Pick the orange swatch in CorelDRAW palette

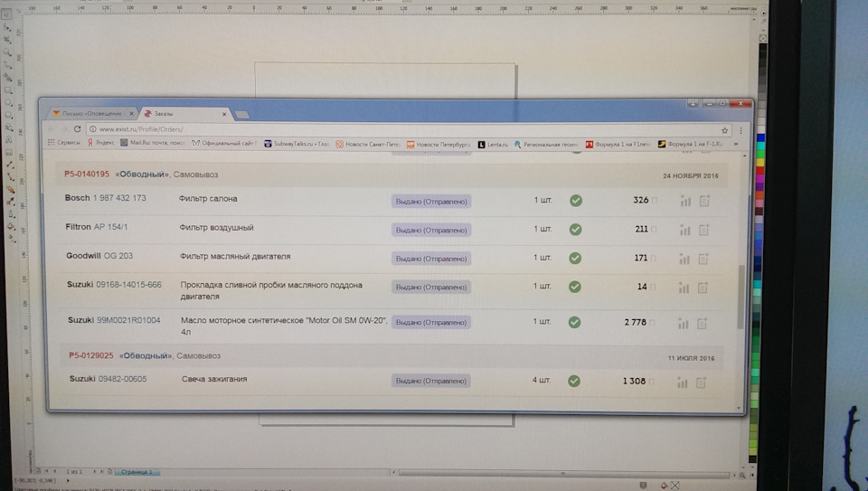pos(759,194)
